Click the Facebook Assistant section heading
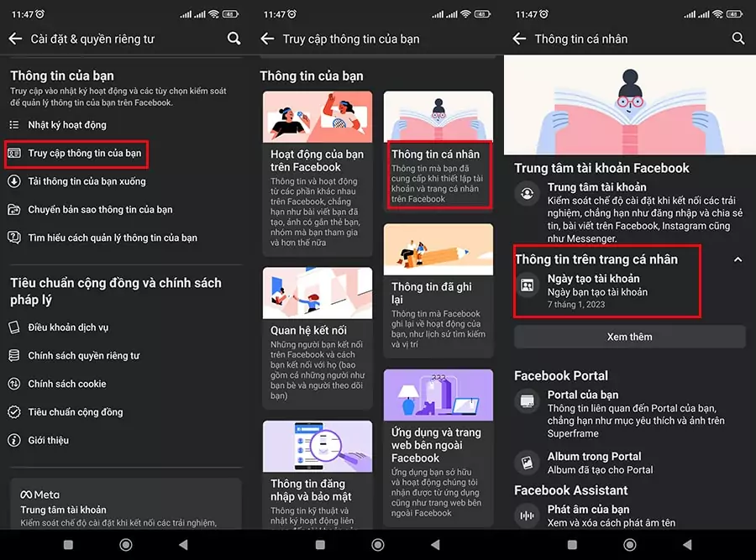Viewport: 756px width, 560px height. pos(571,490)
